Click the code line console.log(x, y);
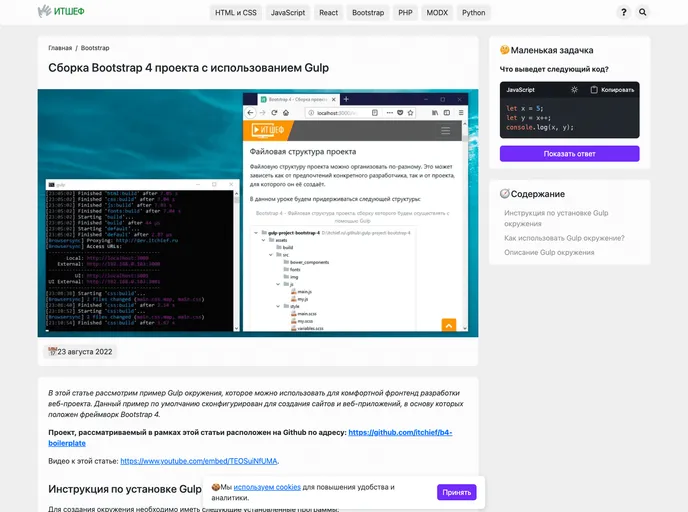 click(x=540, y=127)
